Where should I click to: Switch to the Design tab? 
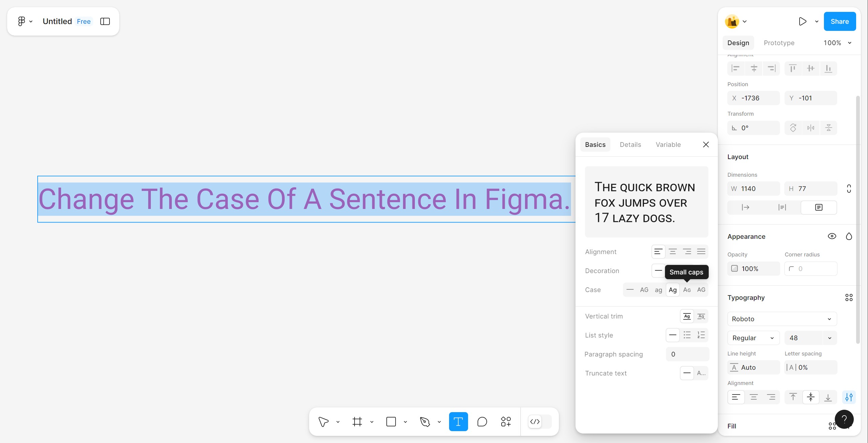click(738, 43)
